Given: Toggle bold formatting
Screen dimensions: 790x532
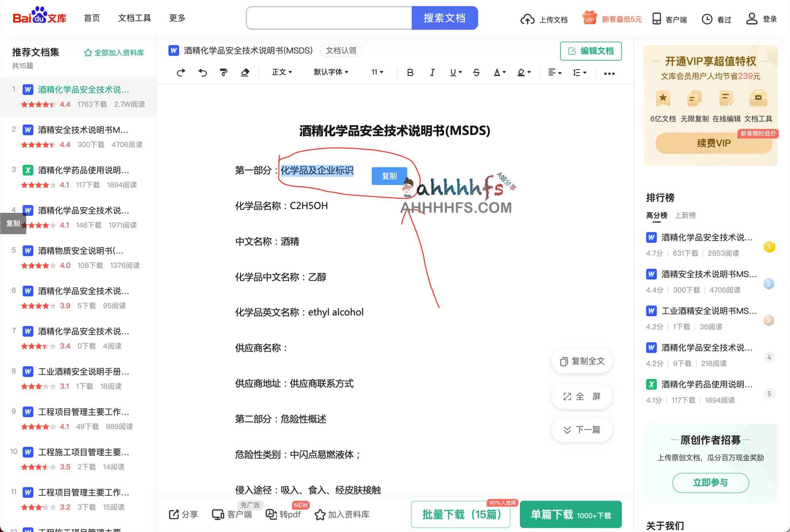Looking at the screenshot, I should 410,72.
